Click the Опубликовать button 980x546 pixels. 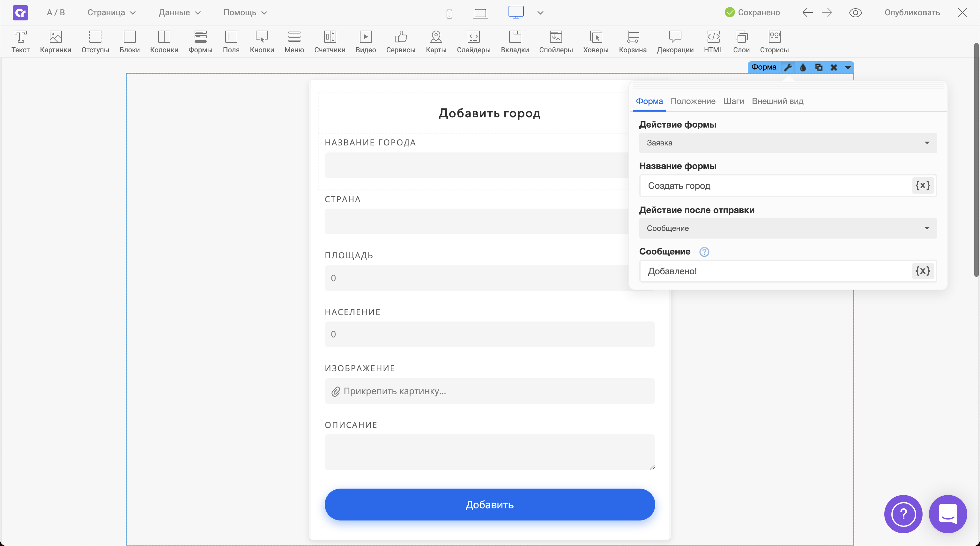pyautogui.click(x=912, y=12)
